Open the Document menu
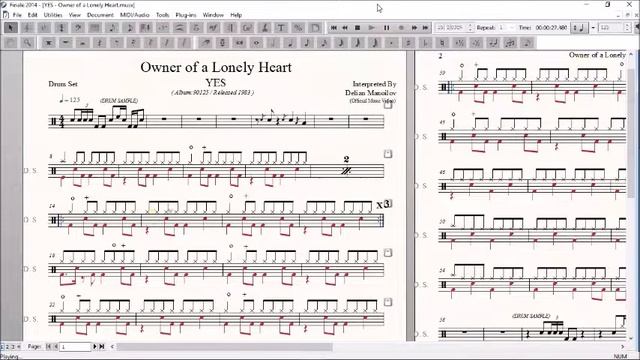The image size is (640, 360). coord(100,15)
